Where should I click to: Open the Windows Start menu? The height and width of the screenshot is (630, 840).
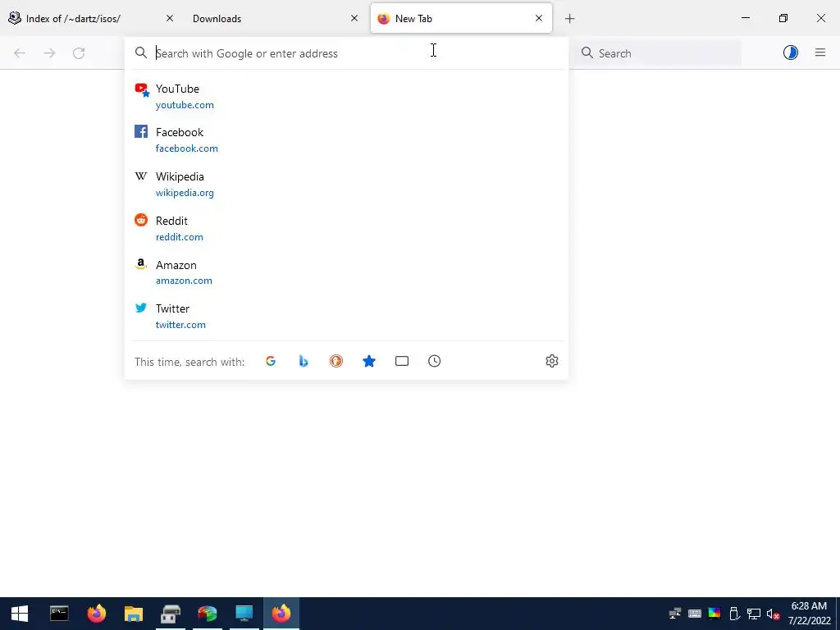point(20,614)
